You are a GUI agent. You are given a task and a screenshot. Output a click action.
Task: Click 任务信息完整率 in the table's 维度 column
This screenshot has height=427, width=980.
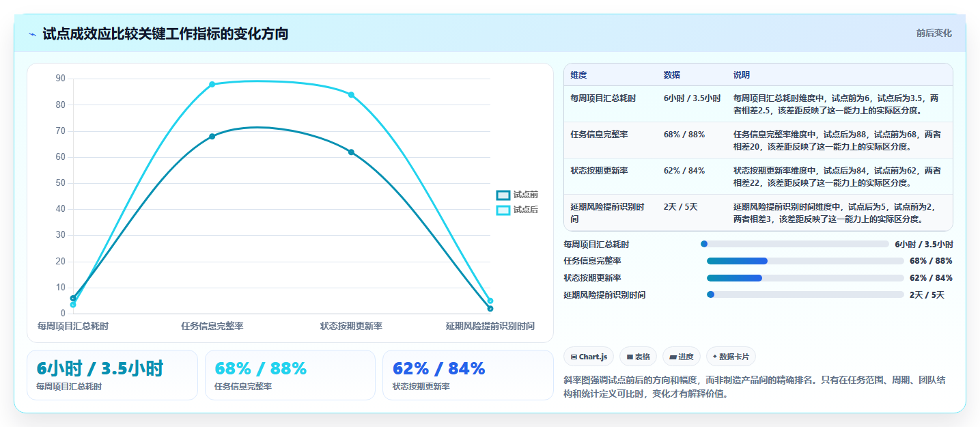[x=599, y=135]
